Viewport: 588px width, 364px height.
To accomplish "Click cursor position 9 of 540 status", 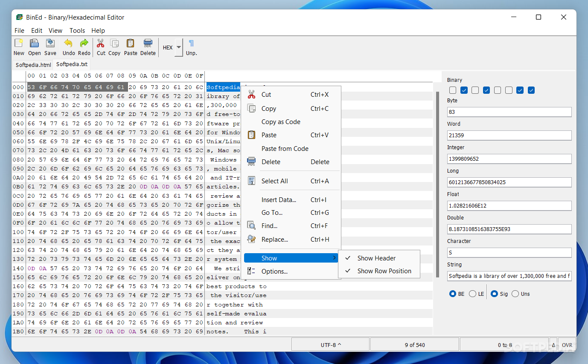I will point(415,345).
